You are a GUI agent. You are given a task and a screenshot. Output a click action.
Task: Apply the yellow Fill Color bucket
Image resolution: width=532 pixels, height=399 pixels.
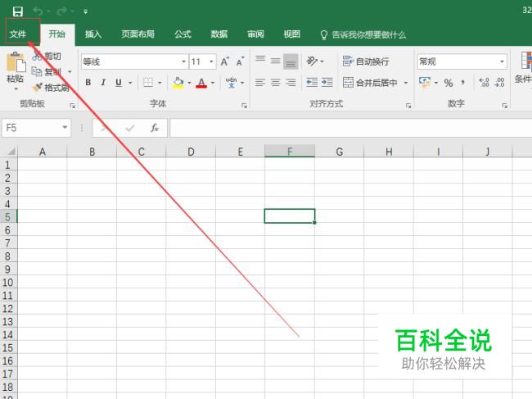pos(178,83)
